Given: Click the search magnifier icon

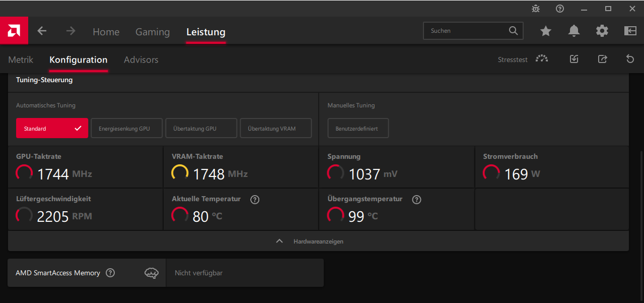Looking at the screenshot, I should (513, 31).
